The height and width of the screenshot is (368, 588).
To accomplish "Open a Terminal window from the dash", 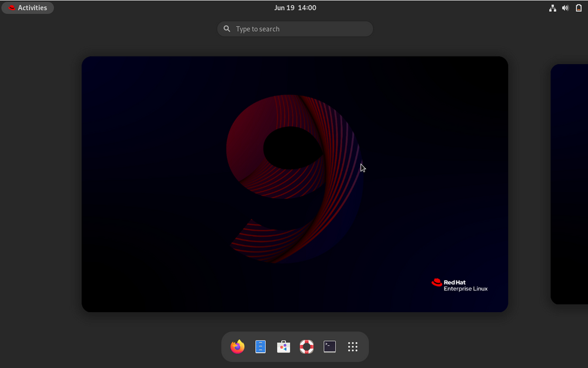I will point(329,346).
